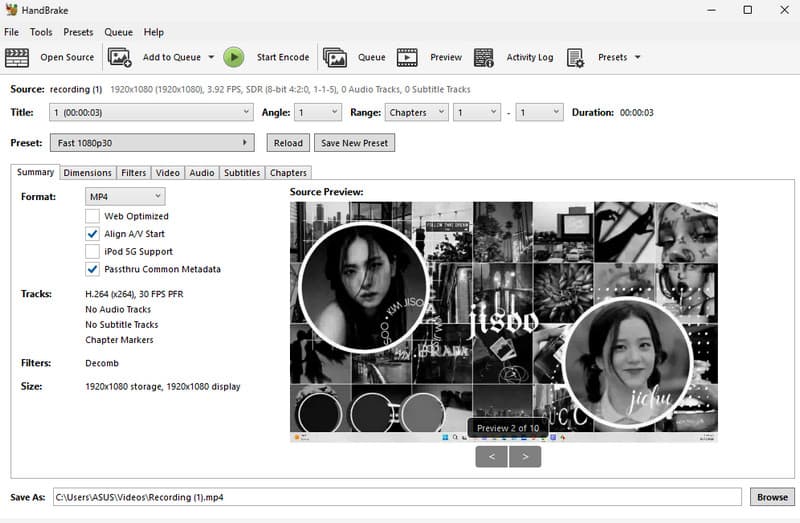
Task: Click the Browse button
Action: click(x=772, y=497)
